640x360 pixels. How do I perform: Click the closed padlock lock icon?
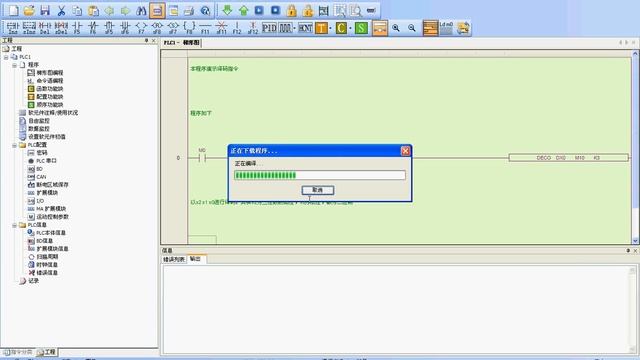[291, 10]
